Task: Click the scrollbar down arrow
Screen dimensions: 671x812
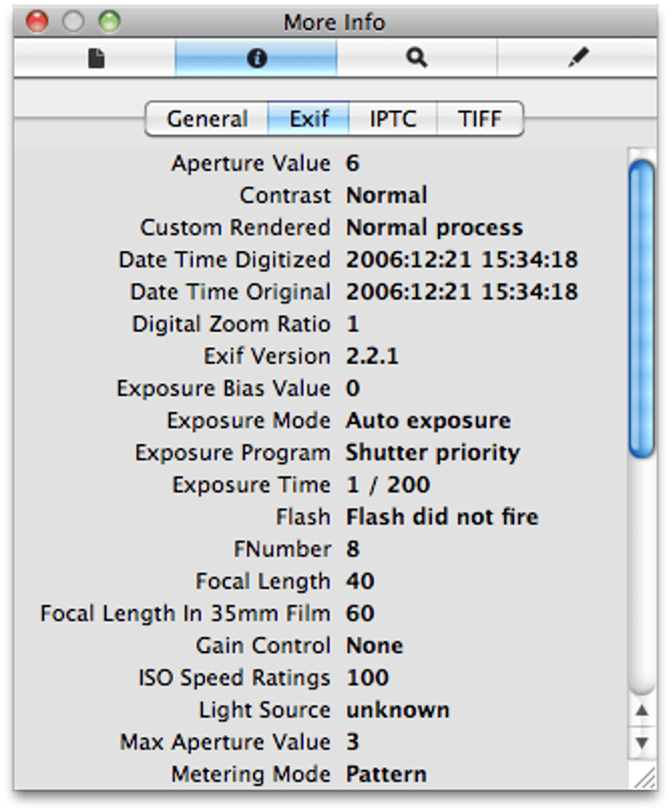Action: [x=643, y=742]
